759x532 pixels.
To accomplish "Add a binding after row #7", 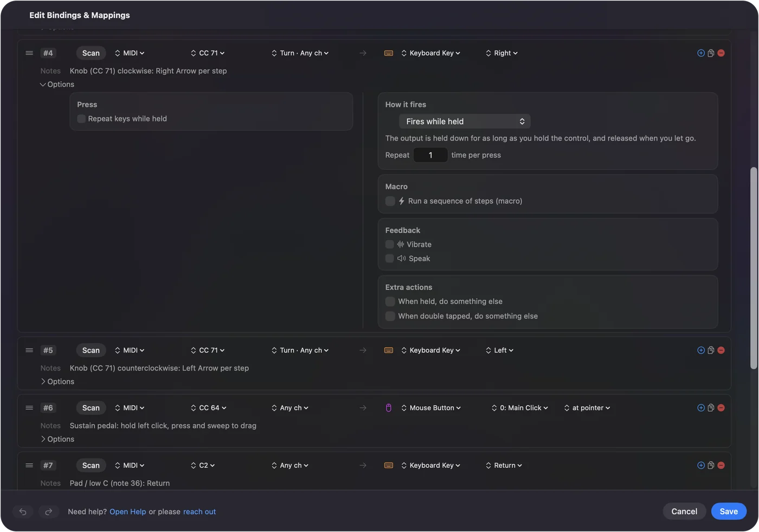I will pyautogui.click(x=701, y=465).
